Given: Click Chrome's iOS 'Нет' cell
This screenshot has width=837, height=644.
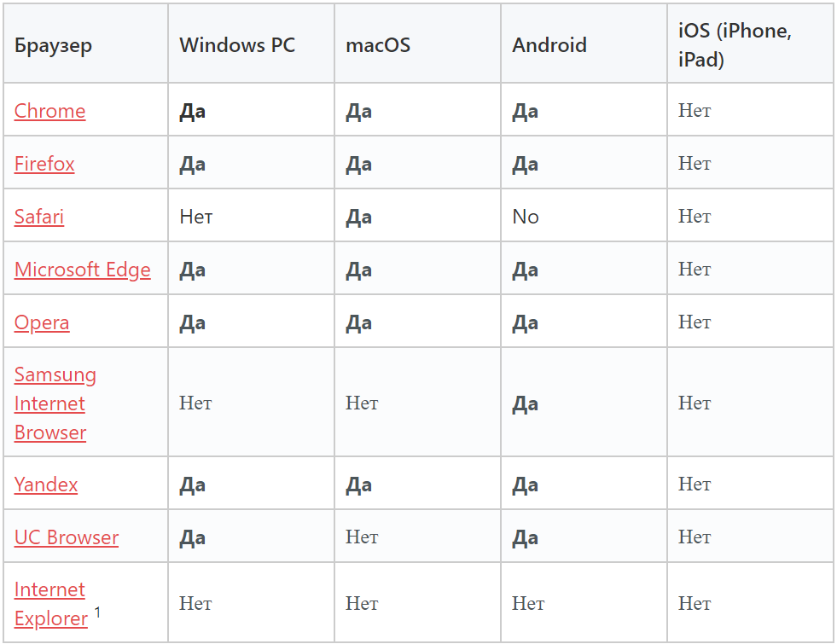Looking at the screenshot, I should click(695, 111).
